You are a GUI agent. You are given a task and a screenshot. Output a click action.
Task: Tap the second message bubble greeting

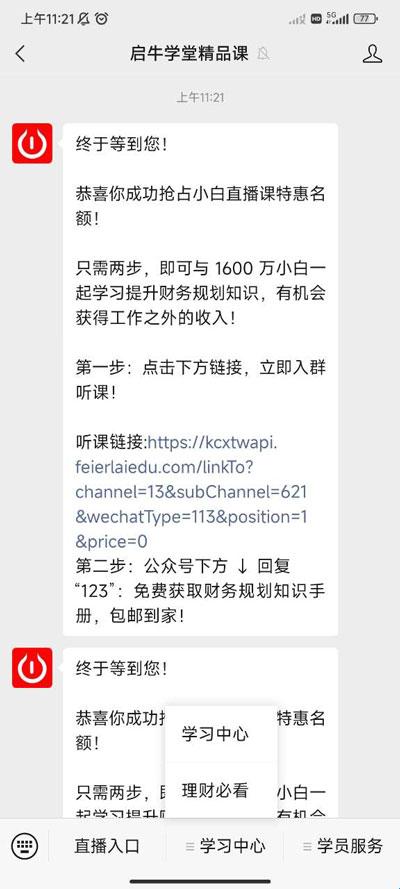click(121, 669)
